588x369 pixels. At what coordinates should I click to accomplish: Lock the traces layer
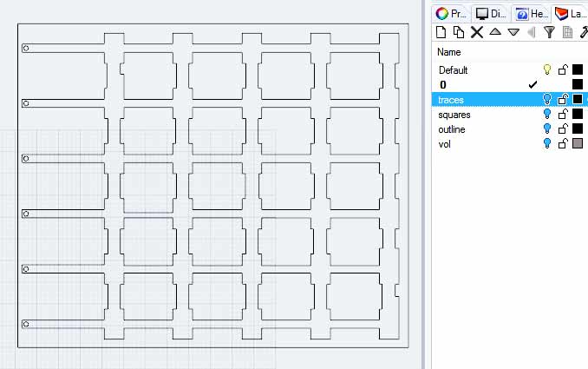click(x=563, y=99)
